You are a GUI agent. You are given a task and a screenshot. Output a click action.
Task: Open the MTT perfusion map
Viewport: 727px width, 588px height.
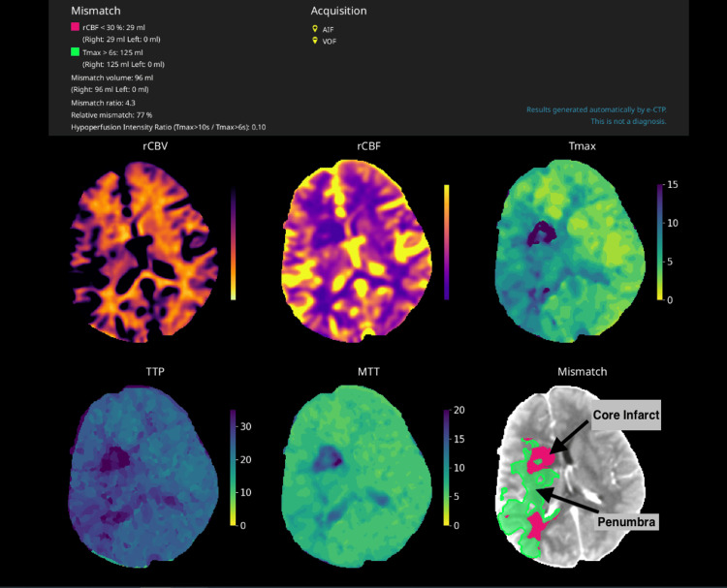357,477
